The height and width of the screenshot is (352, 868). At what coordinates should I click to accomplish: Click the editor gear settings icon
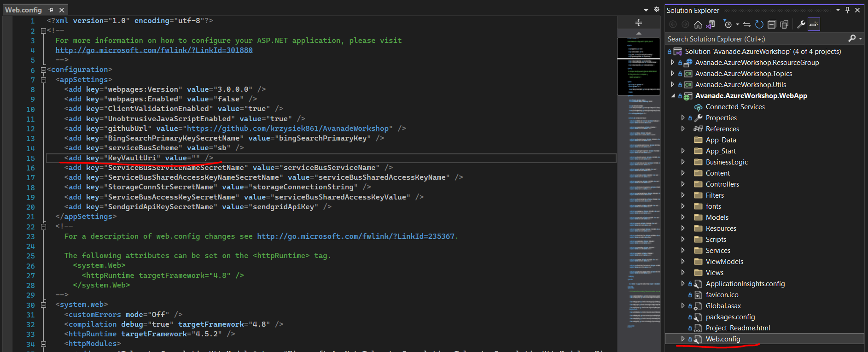click(x=657, y=10)
